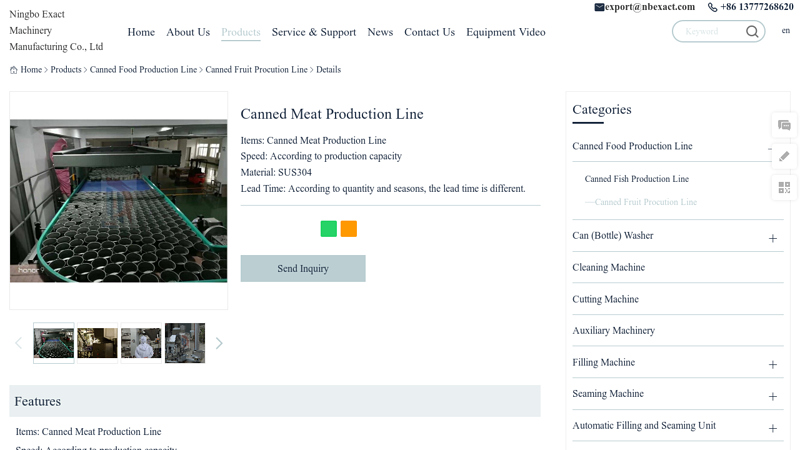Open Automatic Filling and Seaming Unit link
Screen dimensions: 800x450
[644, 426]
